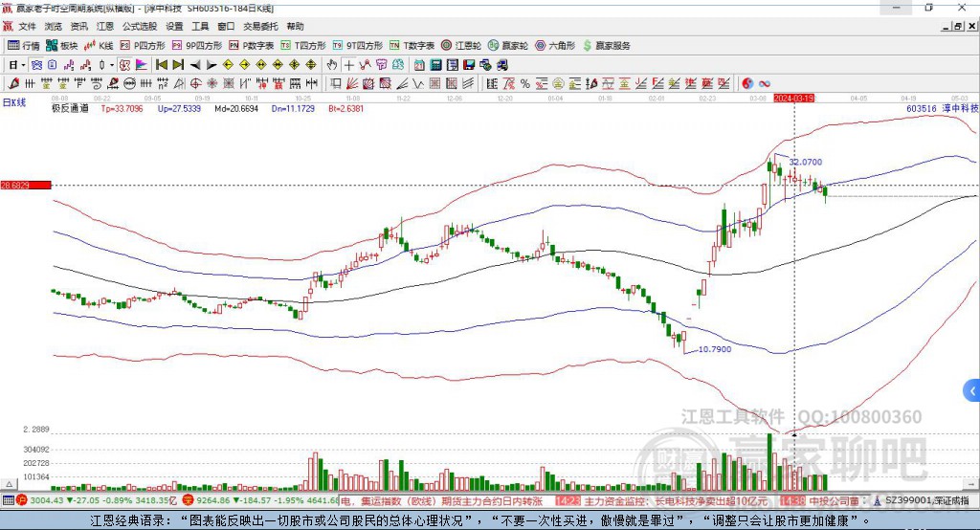Viewport: 980px width, 530px height.
Task: Open the 工具 menu
Action: pyautogui.click(x=200, y=26)
